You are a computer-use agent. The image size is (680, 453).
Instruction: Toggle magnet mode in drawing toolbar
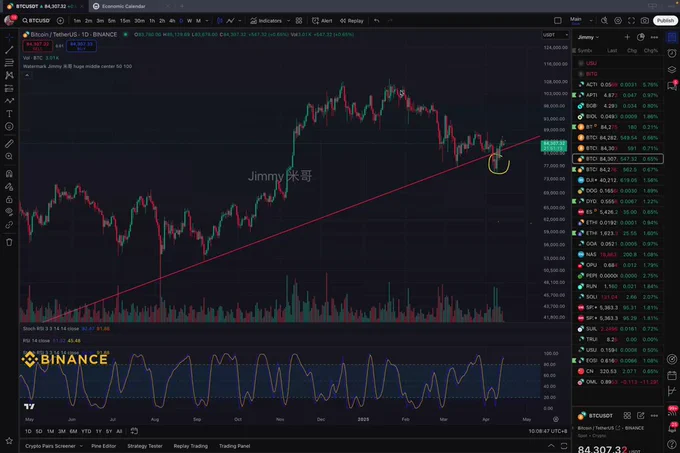(x=9, y=174)
